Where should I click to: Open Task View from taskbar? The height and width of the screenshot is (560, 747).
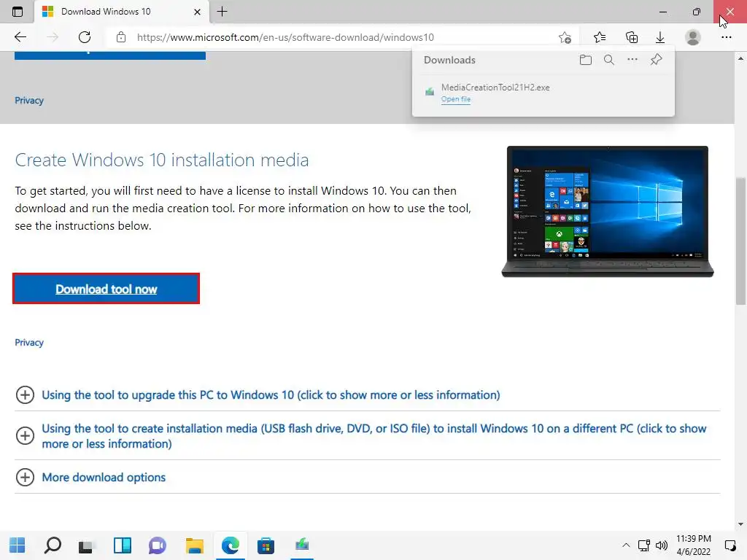pyautogui.click(x=88, y=545)
